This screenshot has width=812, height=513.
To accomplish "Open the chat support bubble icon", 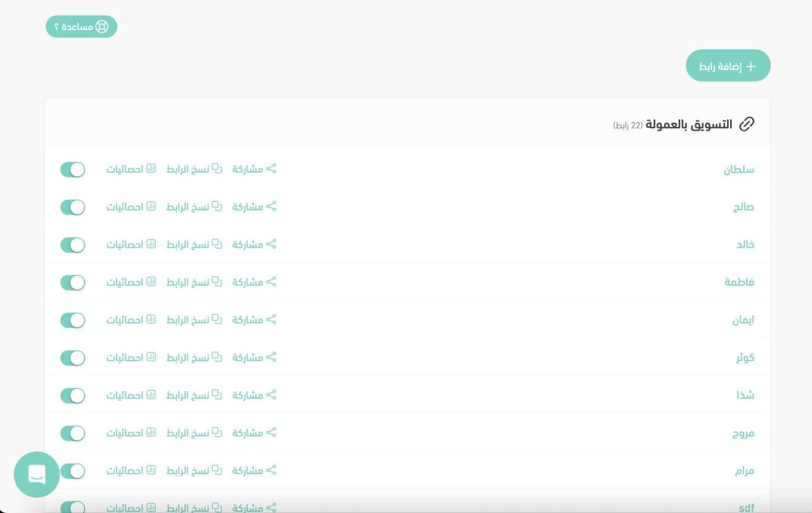I will (x=37, y=474).
